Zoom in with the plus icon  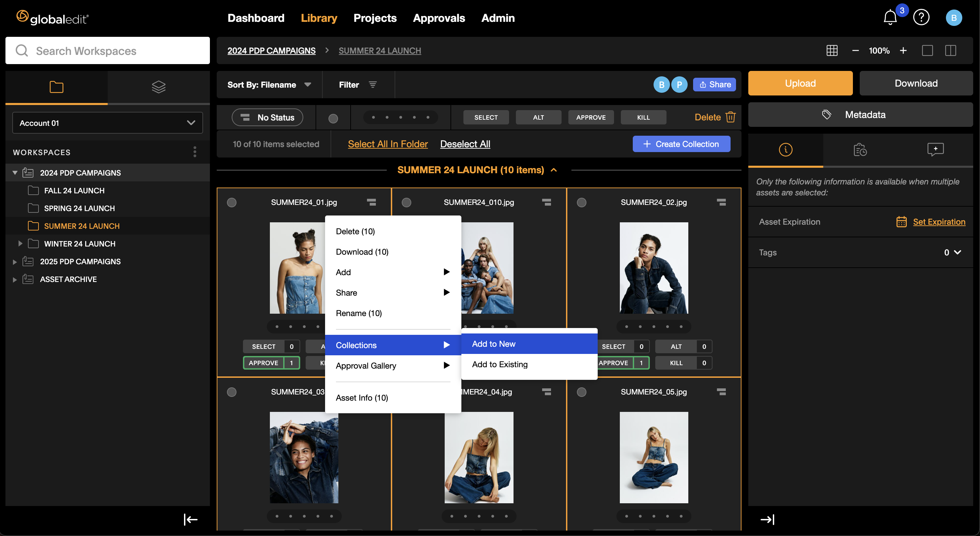tap(904, 50)
